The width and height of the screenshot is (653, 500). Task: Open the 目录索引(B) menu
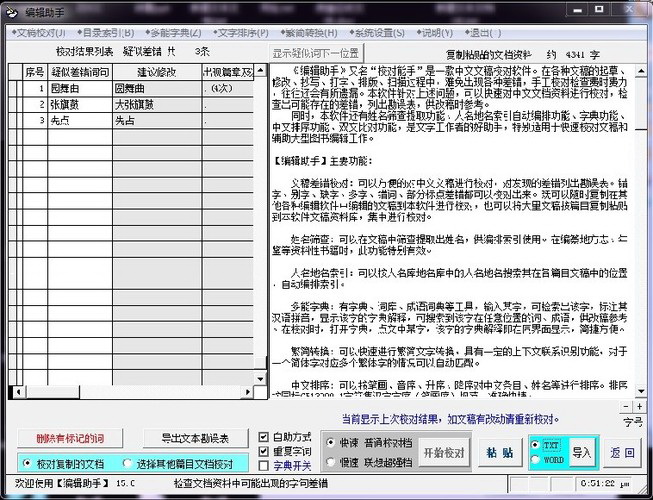[x=106, y=33]
